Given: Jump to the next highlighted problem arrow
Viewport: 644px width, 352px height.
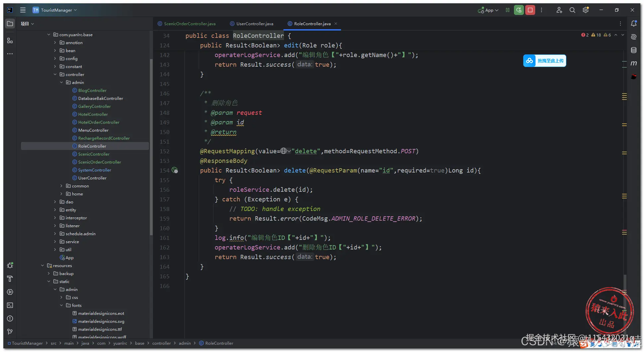Looking at the screenshot, I should 623,35.
